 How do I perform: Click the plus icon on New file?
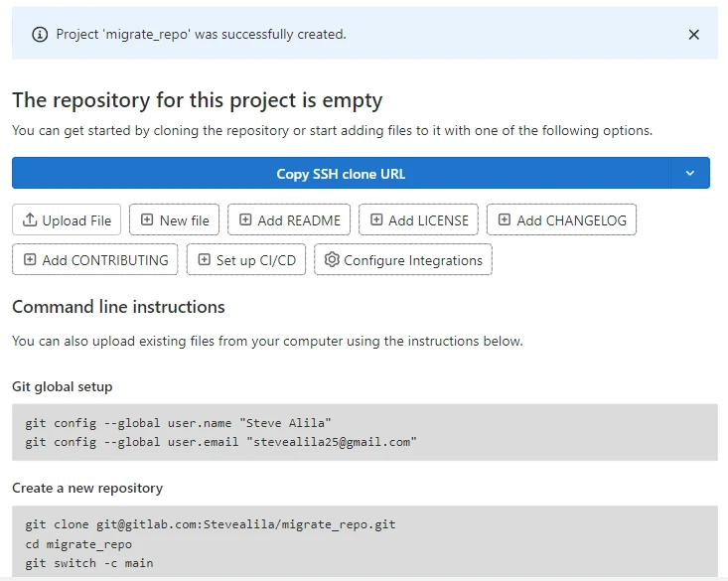[147, 220]
